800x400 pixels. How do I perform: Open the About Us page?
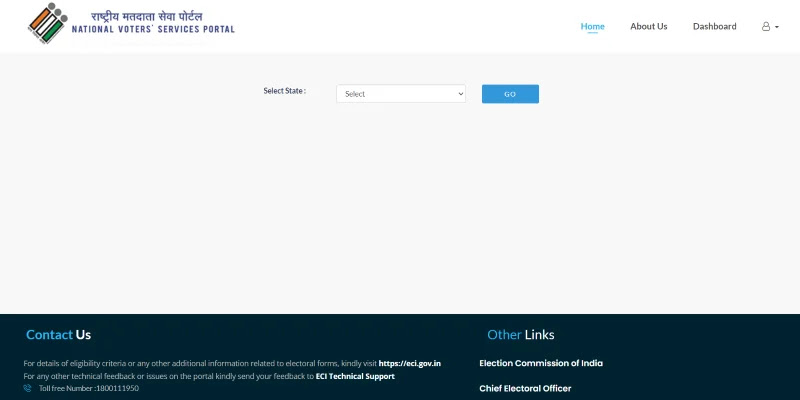648,27
